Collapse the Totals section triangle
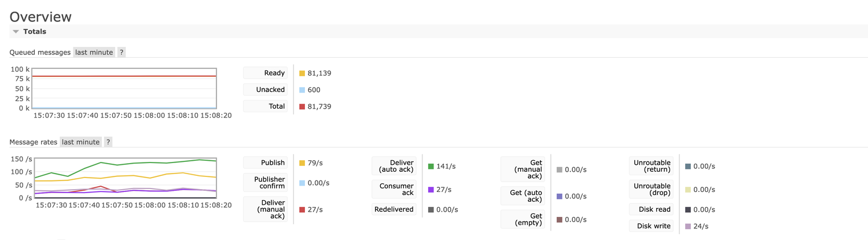 pyautogui.click(x=16, y=32)
